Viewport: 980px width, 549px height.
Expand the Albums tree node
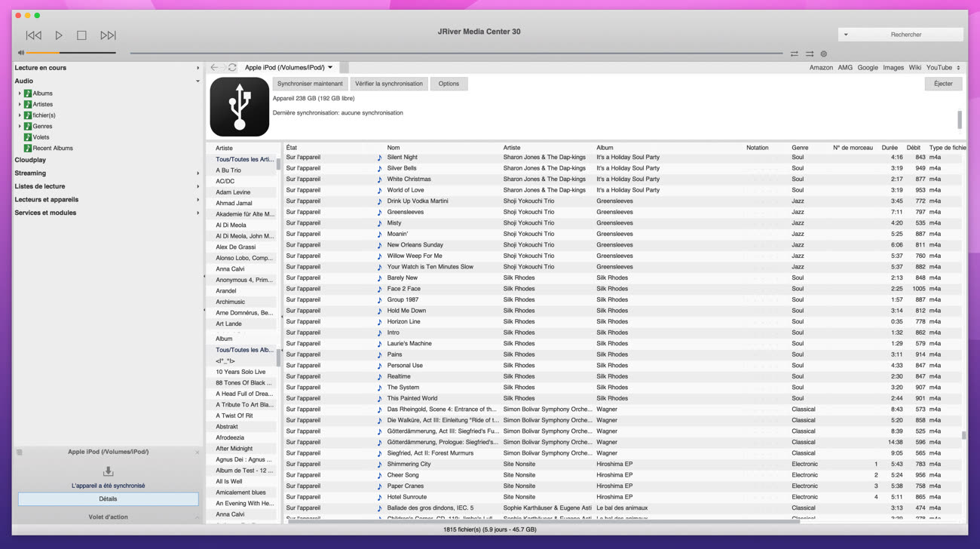tap(20, 94)
